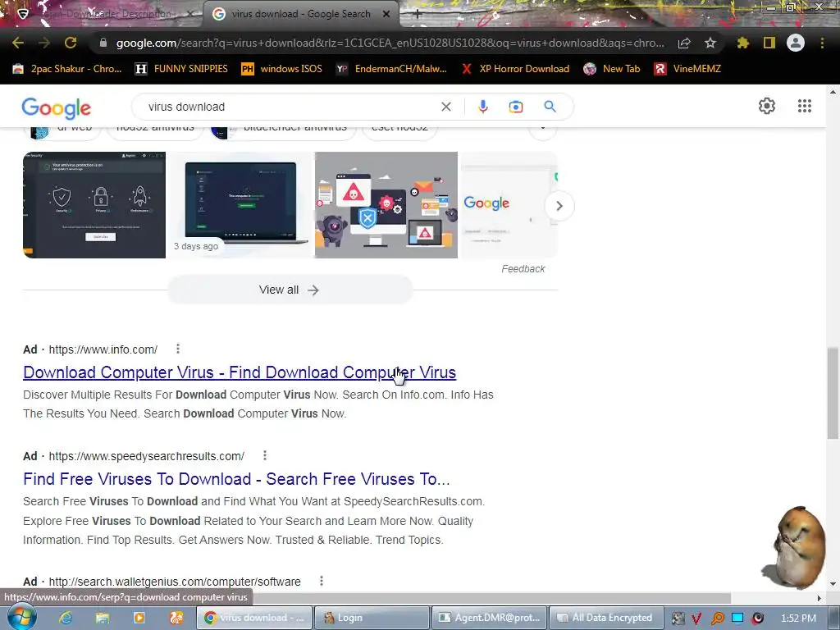
Task: Click the speedysearchresults.com ad URL
Action: pos(146,456)
